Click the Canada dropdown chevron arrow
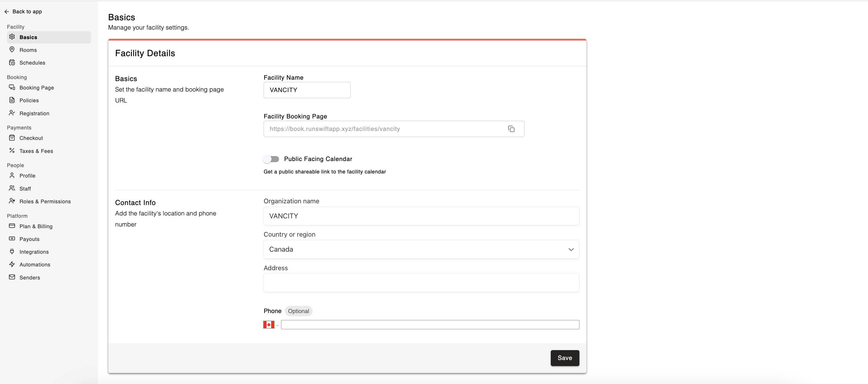This screenshot has width=868, height=384. (x=571, y=250)
